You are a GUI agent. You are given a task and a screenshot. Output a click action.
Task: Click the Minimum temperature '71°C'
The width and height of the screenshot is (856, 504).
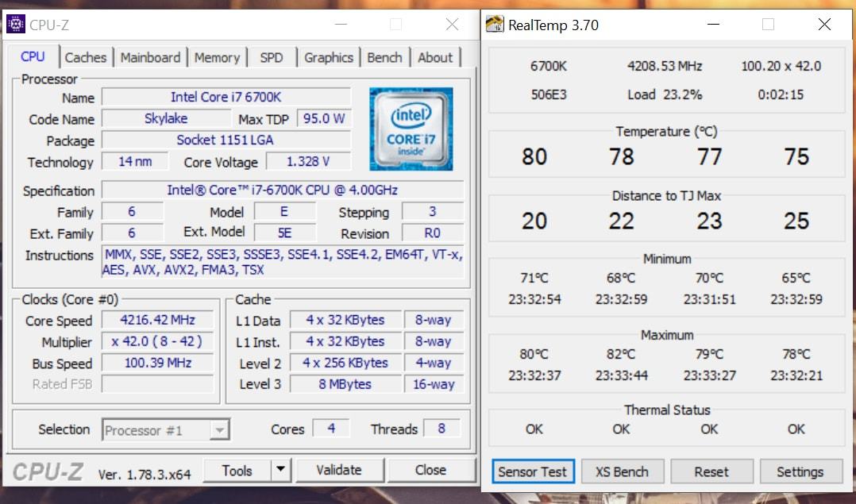click(534, 278)
